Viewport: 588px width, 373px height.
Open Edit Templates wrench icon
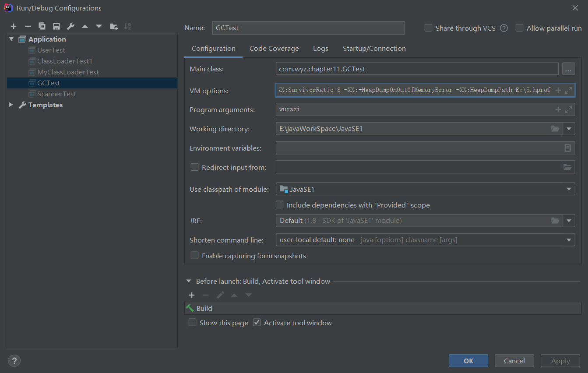click(70, 26)
